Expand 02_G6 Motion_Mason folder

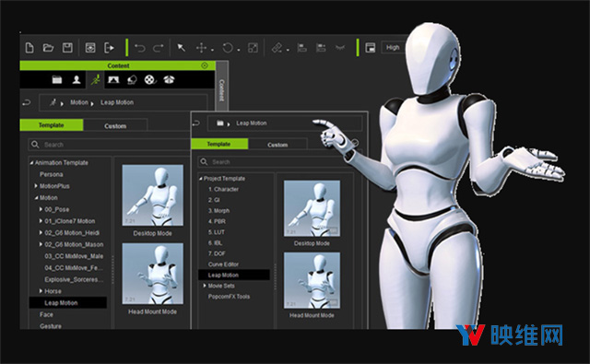point(41,244)
